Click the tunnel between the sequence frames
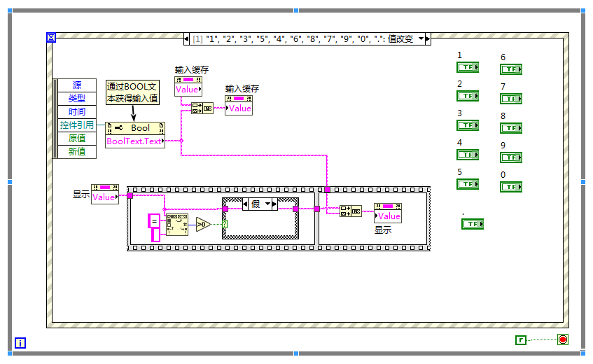 tap(316, 209)
